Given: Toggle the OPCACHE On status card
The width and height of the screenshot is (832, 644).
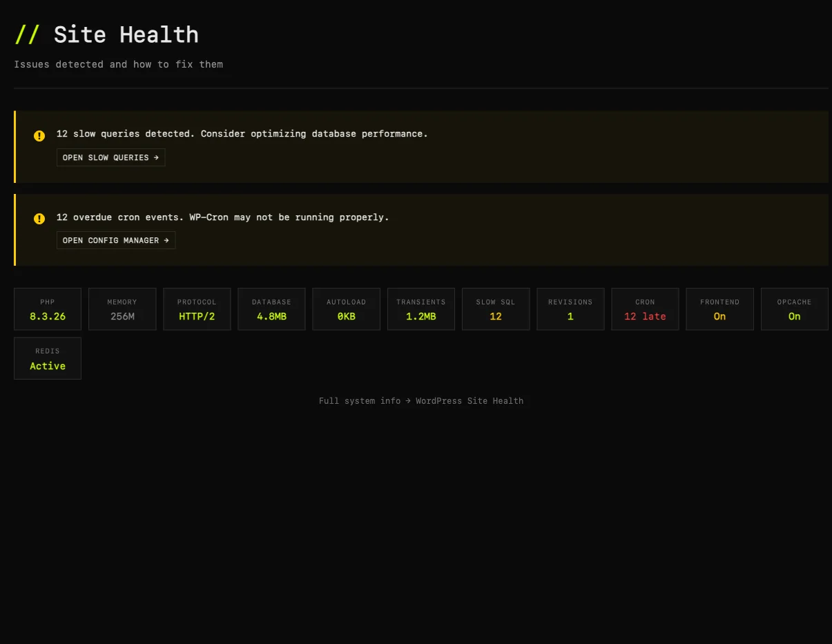Looking at the screenshot, I should click(794, 309).
